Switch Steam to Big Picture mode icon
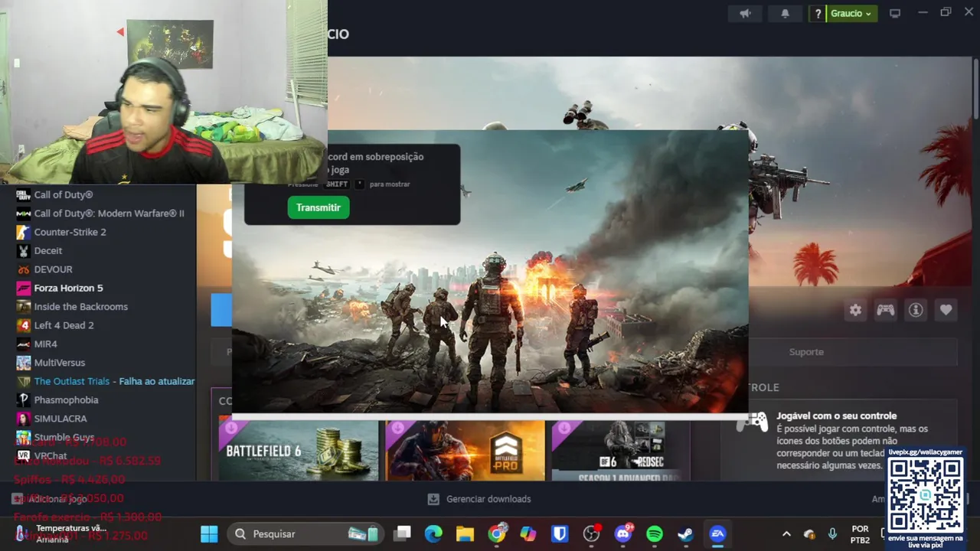 pos(894,13)
